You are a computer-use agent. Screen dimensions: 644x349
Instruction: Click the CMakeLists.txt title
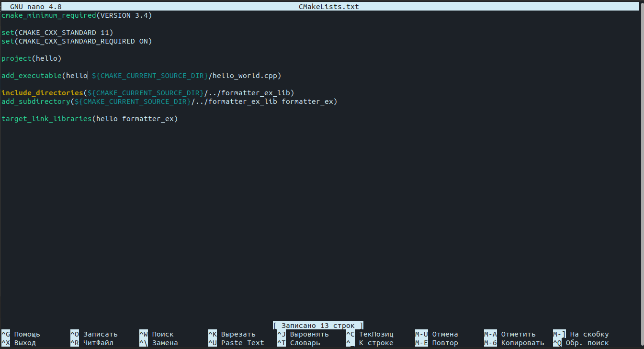[328, 6]
